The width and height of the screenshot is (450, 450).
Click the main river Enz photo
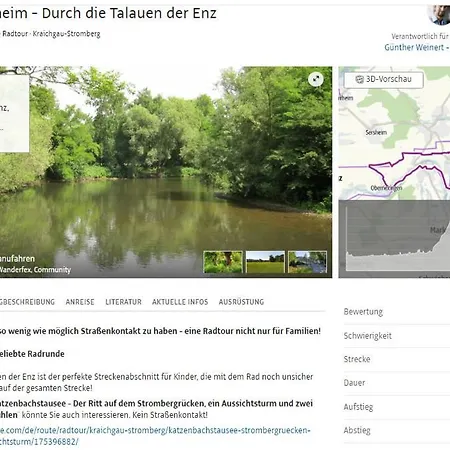tap(166, 172)
